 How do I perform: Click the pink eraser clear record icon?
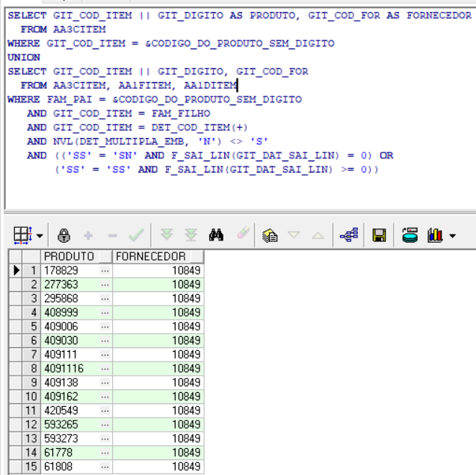click(243, 233)
